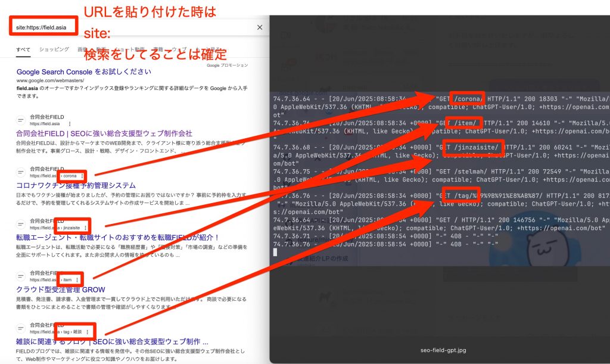Click the favicon beside the コロナワクチン result
Screen dimensions: 610x364
21,172
